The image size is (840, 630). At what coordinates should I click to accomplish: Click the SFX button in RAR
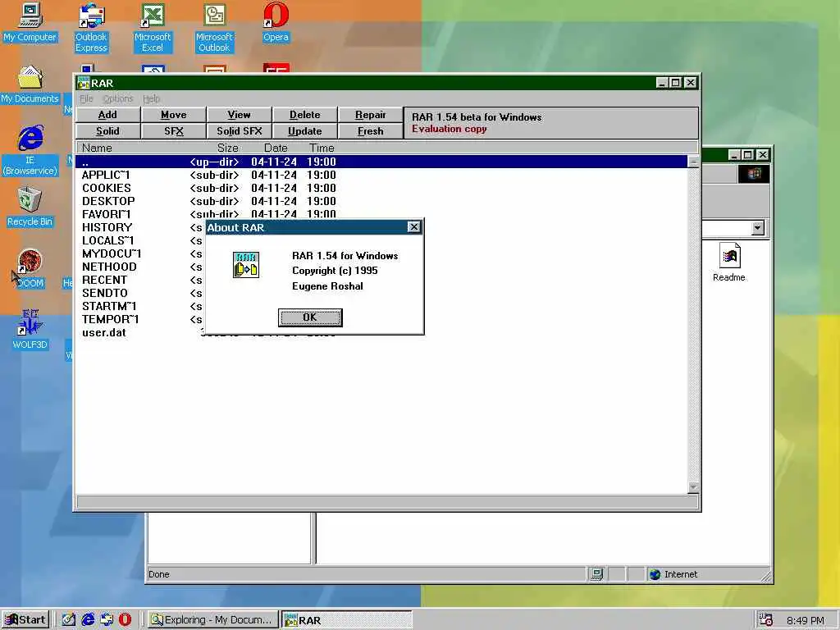pyautogui.click(x=174, y=131)
